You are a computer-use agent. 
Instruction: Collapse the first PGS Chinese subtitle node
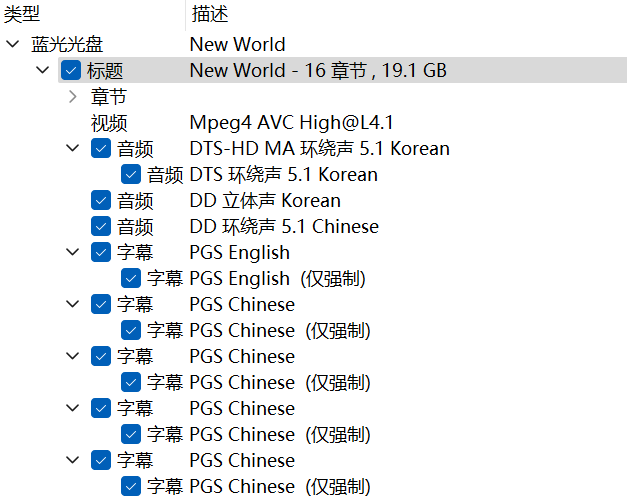pyautogui.click(x=72, y=304)
